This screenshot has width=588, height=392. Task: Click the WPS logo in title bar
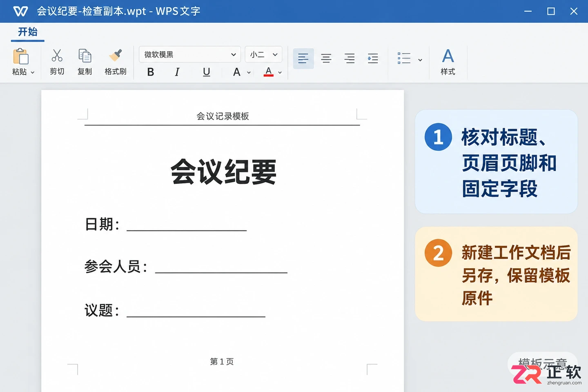pyautogui.click(x=20, y=11)
